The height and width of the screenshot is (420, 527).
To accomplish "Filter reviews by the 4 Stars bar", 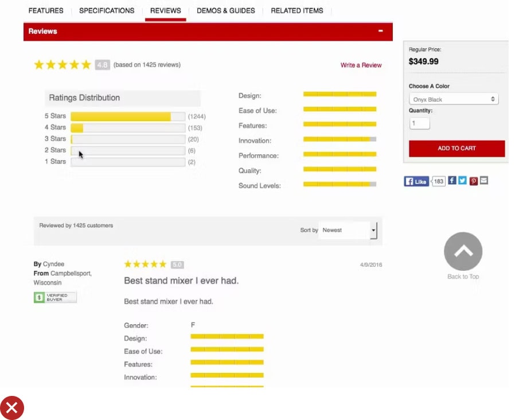I will 127,128.
